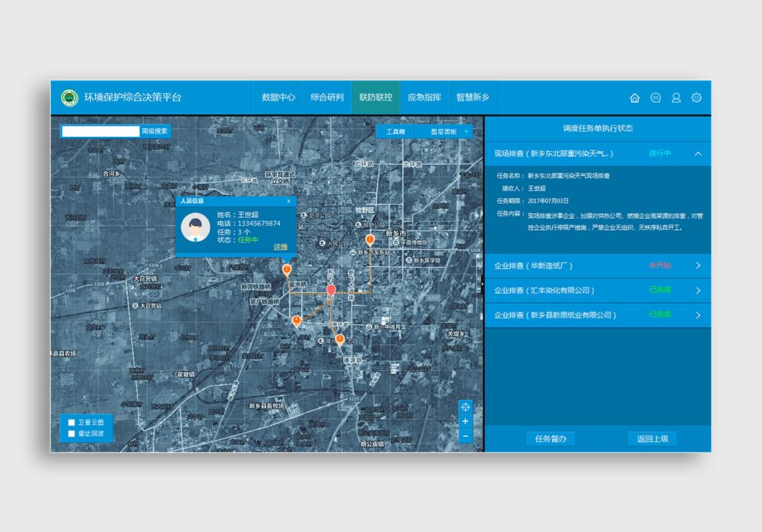The height and width of the screenshot is (532, 762).
Task: Click the 调度任务单执行状态 panel title
Action: click(x=598, y=128)
